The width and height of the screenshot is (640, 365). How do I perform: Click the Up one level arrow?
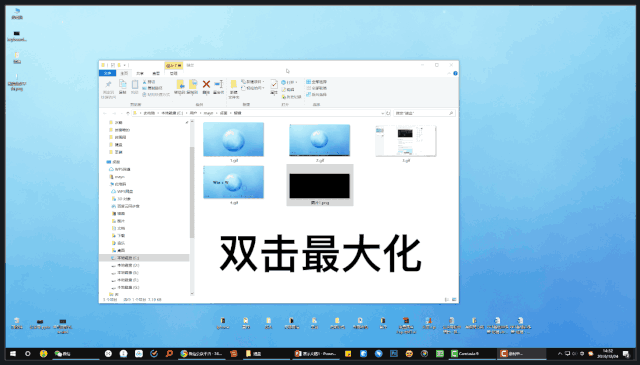[128, 113]
